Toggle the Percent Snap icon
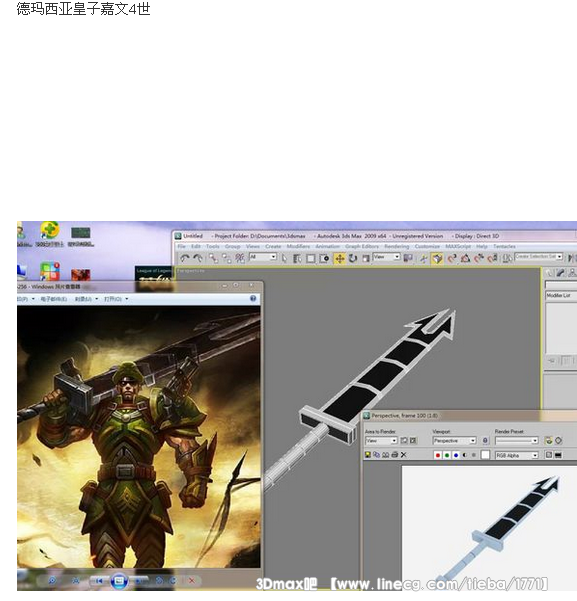Viewport: 577px width, 601px height. pyautogui.click(x=479, y=259)
